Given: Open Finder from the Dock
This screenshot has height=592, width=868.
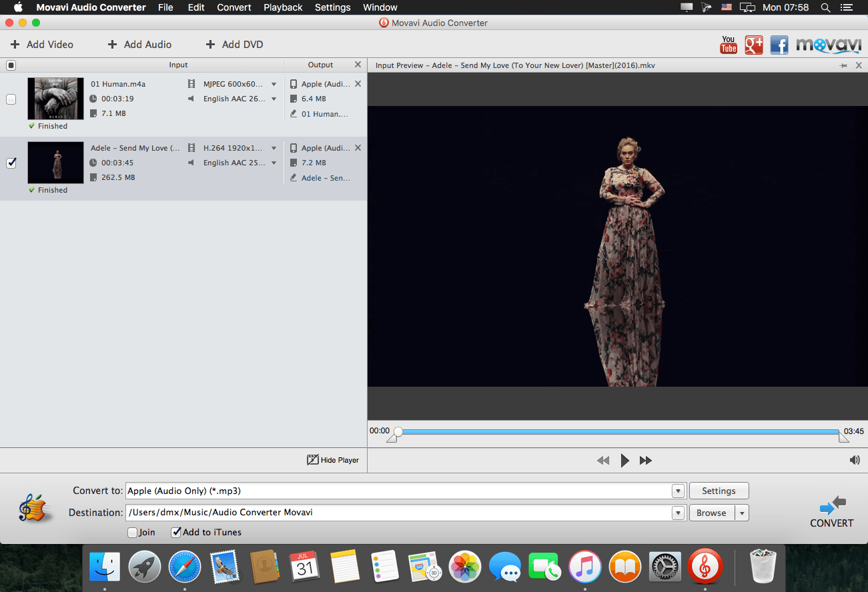Looking at the screenshot, I should 105,567.
